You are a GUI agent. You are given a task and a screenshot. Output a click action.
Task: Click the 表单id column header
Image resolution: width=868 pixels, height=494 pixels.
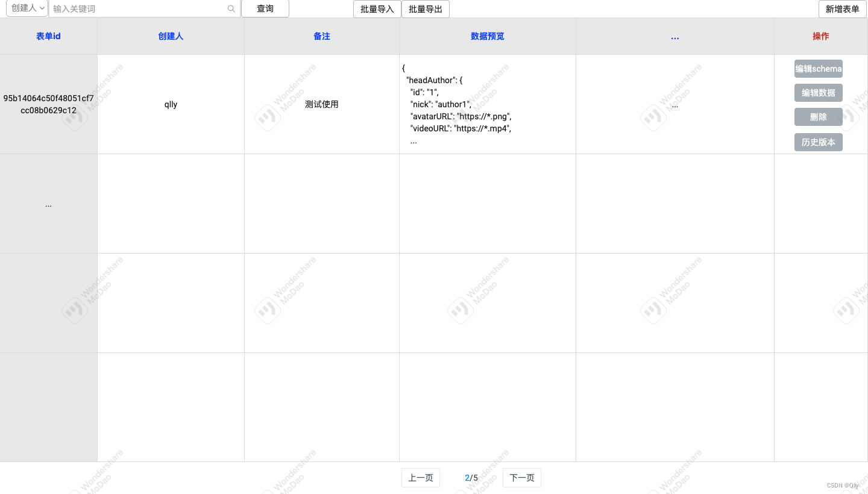pos(48,36)
